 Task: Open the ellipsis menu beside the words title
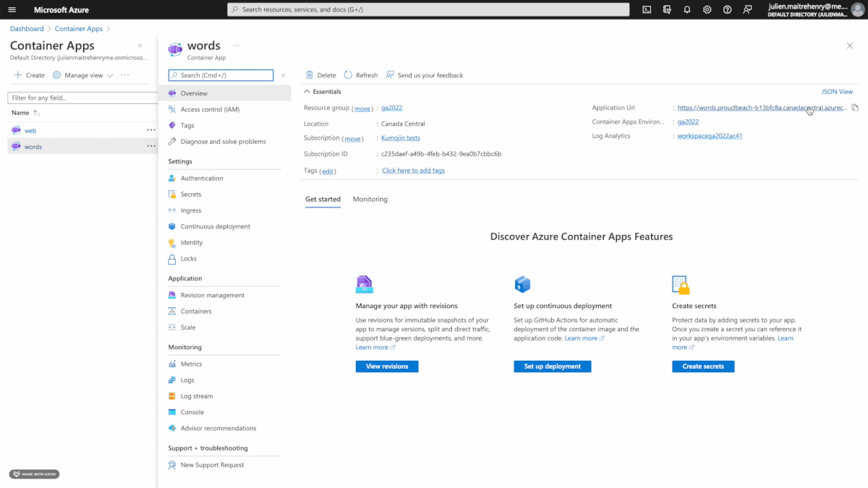pyautogui.click(x=237, y=46)
